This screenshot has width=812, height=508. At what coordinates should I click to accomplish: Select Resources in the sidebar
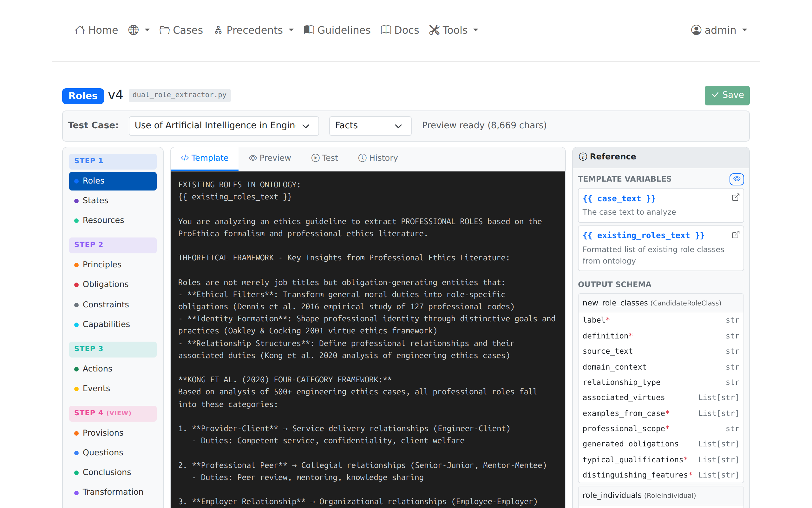click(x=113, y=220)
